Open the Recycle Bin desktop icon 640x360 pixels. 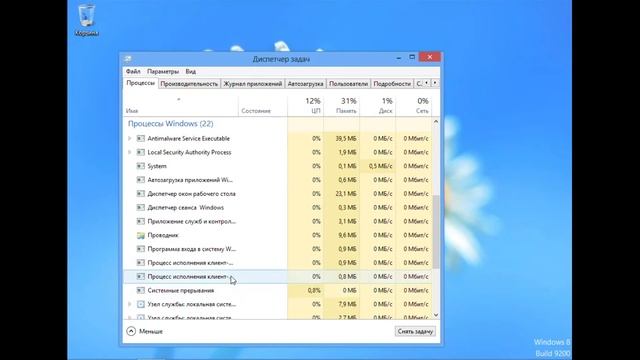click(87, 20)
